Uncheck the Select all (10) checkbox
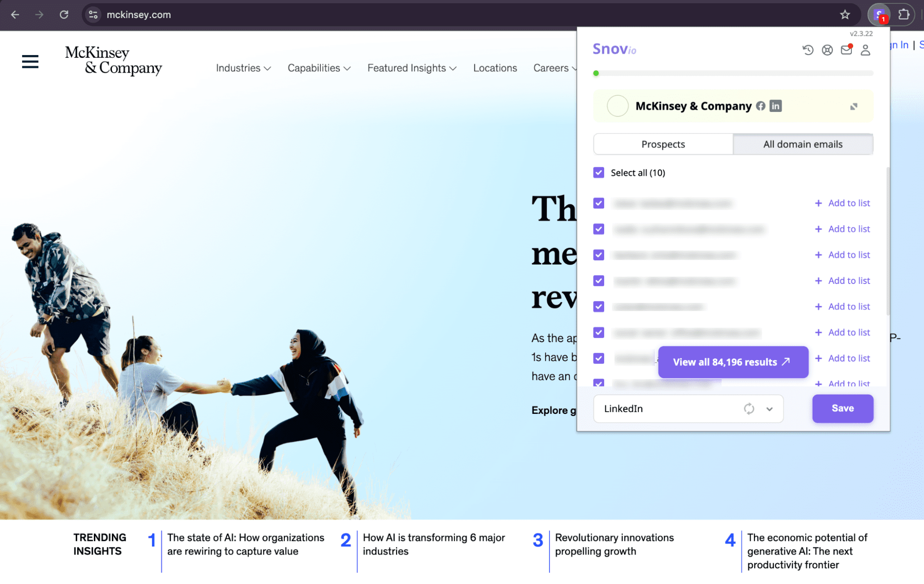Screen dimensions: 924x584 [x=599, y=172]
